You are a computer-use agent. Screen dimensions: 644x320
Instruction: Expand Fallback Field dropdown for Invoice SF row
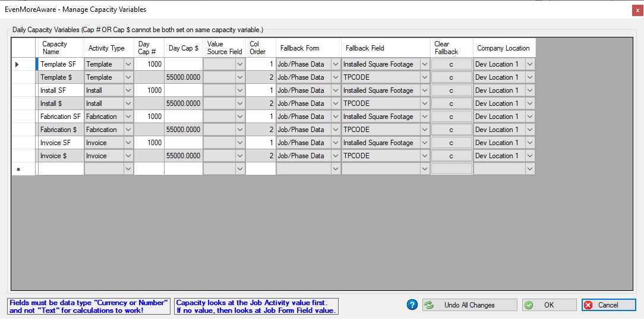425,143
